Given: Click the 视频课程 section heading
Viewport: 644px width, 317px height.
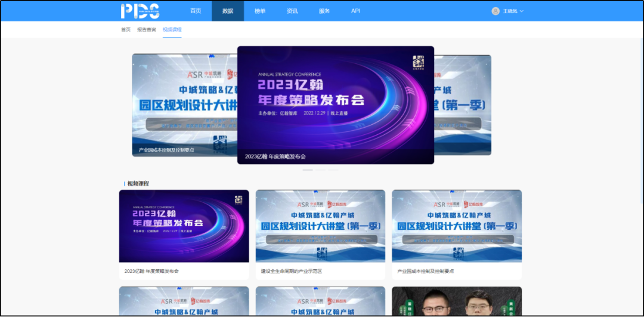Looking at the screenshot, I should 138,183.
